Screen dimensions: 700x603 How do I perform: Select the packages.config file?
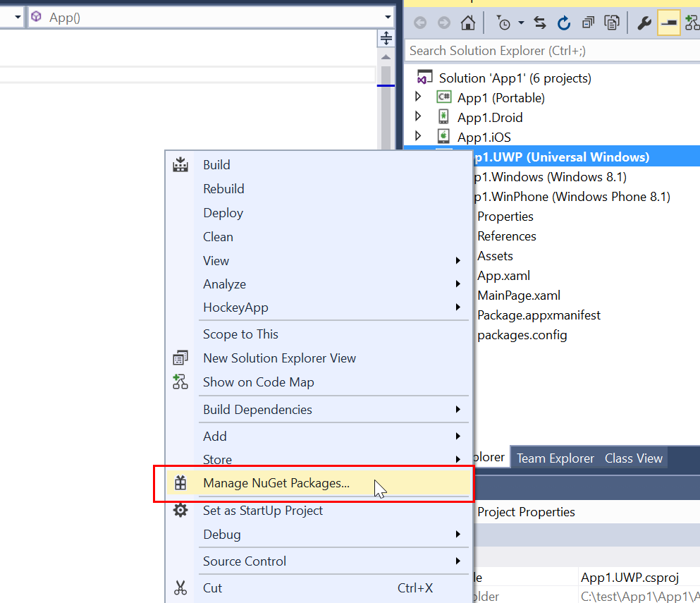pyautogui.click(x=522, y=335)
